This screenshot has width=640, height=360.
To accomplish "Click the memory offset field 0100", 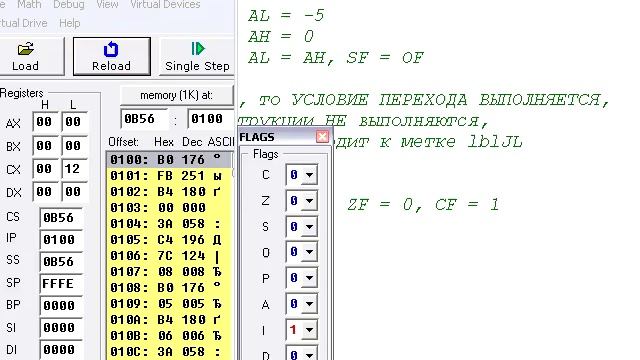I will point(211,119).
